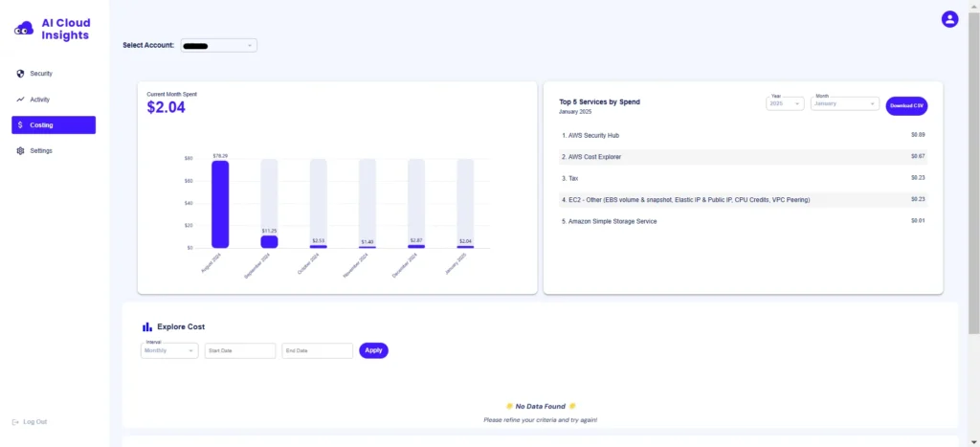Expand the Interval dropdown set to Monthly
The height and width of the screenshot is (447, 980).
click(169, 351)
